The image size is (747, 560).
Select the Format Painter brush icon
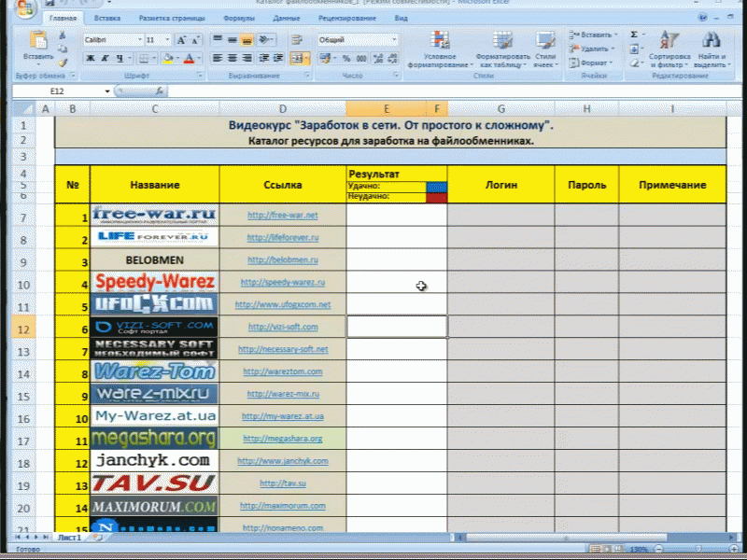(x=63, y=62)
